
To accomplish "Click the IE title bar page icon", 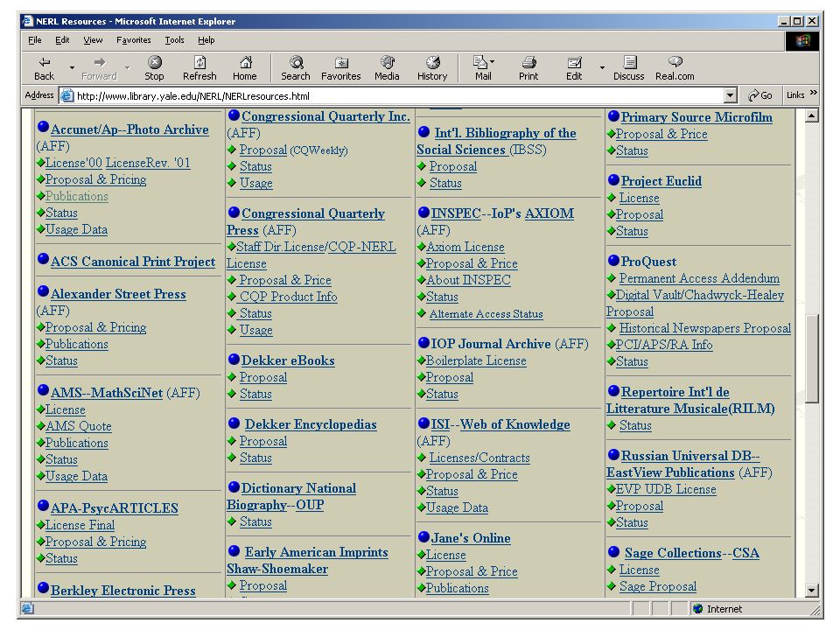I will coord(28,21).
